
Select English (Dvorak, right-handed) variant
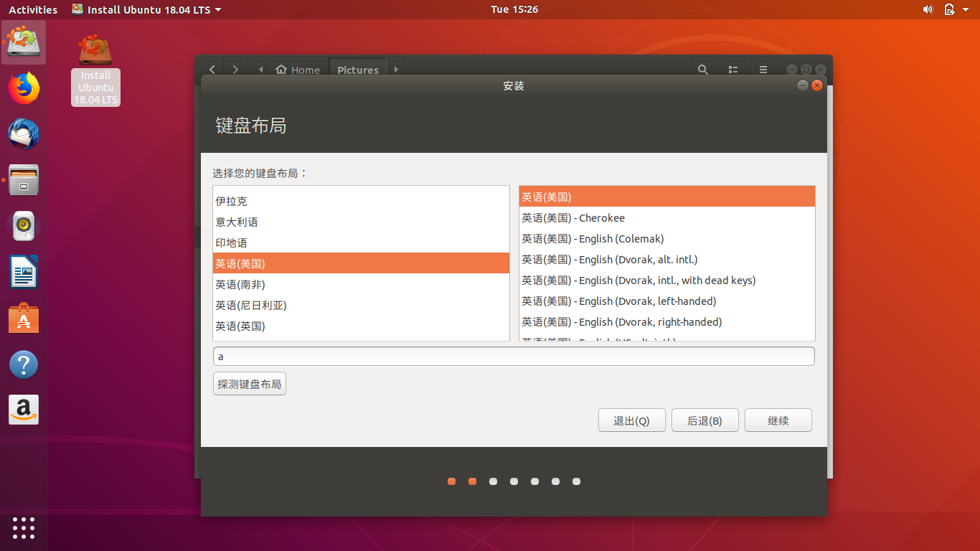tap(667, 321)
